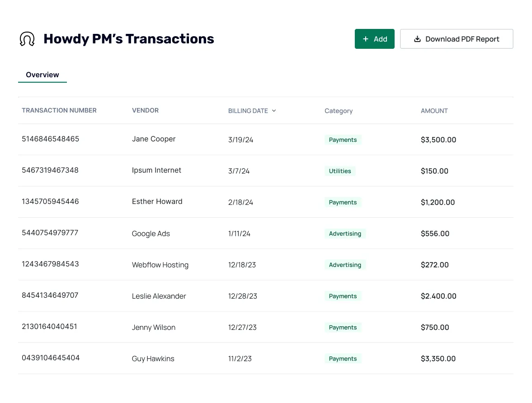The width and height of the screenshot is (532, 403).
Task: Click the Vendor column header
Action: point(145,110)
